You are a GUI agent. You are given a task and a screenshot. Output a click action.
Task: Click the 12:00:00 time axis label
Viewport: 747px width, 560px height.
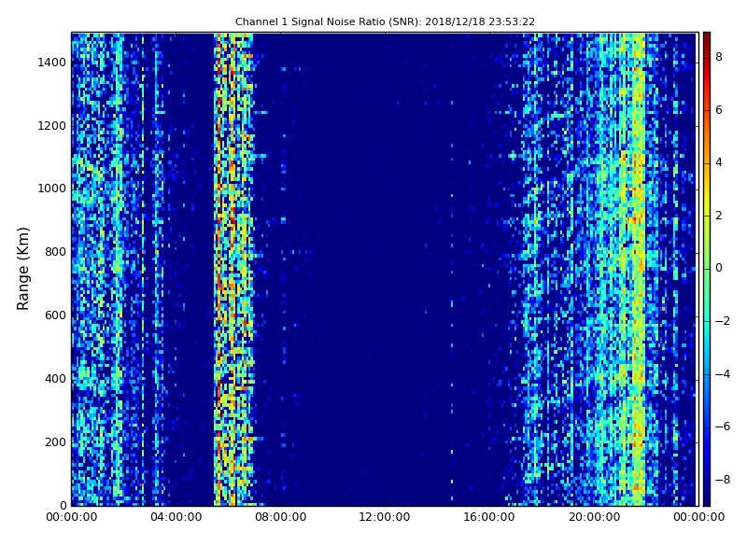point(385,517)
